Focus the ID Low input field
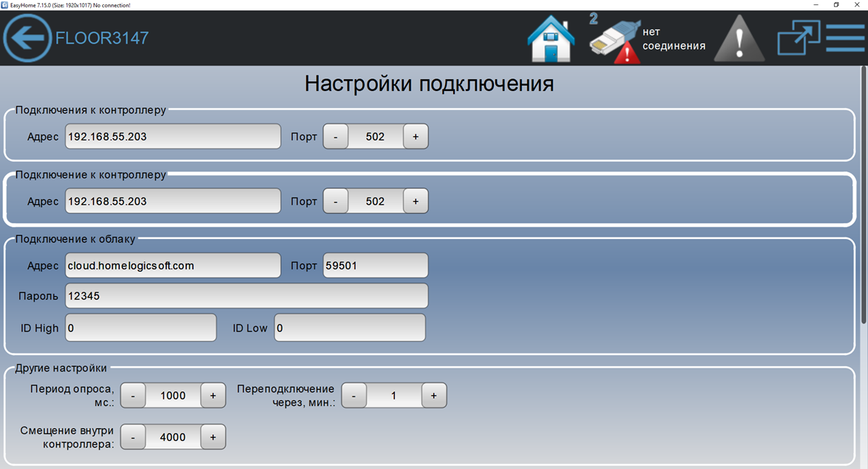The image size is (868, 469). (x=350, y=328)
